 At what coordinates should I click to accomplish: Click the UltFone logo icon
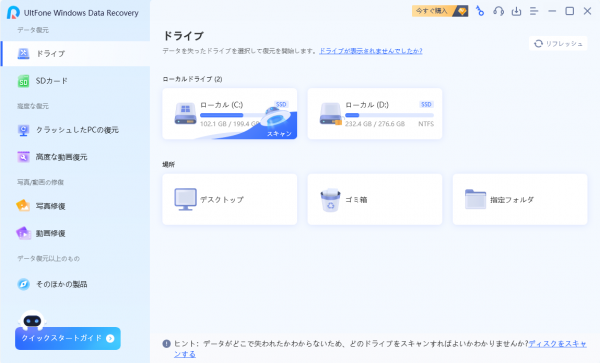(13, 12)
